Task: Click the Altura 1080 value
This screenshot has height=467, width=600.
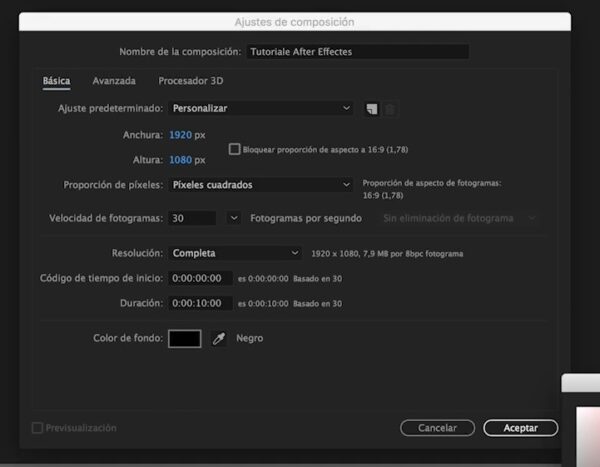Action: pos(180,160)
